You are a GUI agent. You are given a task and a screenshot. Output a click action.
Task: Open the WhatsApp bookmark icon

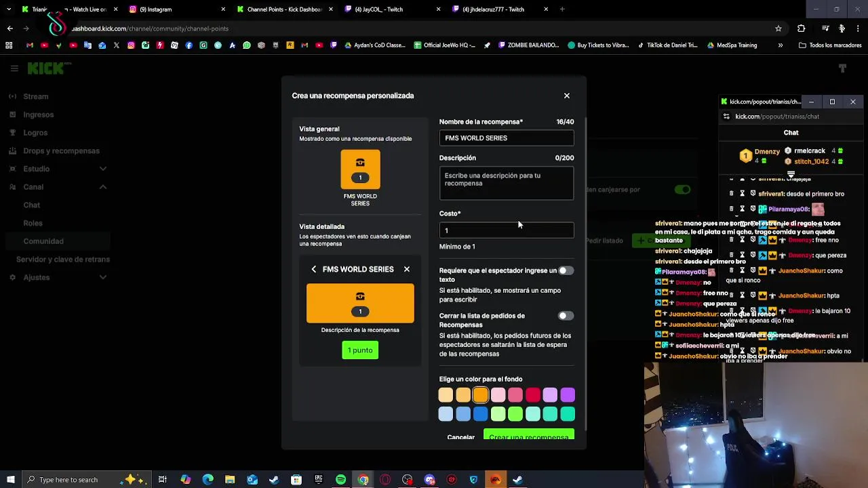[x=247, y=45]
